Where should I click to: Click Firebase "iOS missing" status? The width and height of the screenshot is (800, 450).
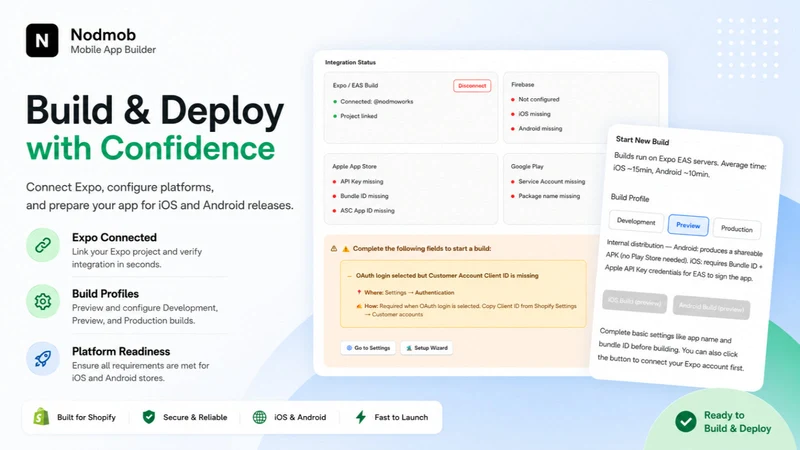tap(534, 114)
